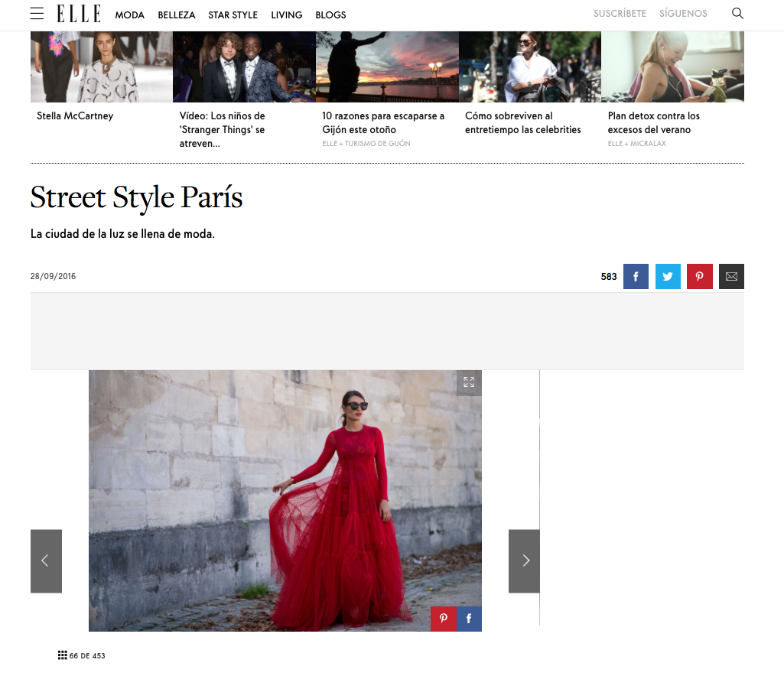
Task: Click SUSCRÍBETE link
Action: click(620, 14)
